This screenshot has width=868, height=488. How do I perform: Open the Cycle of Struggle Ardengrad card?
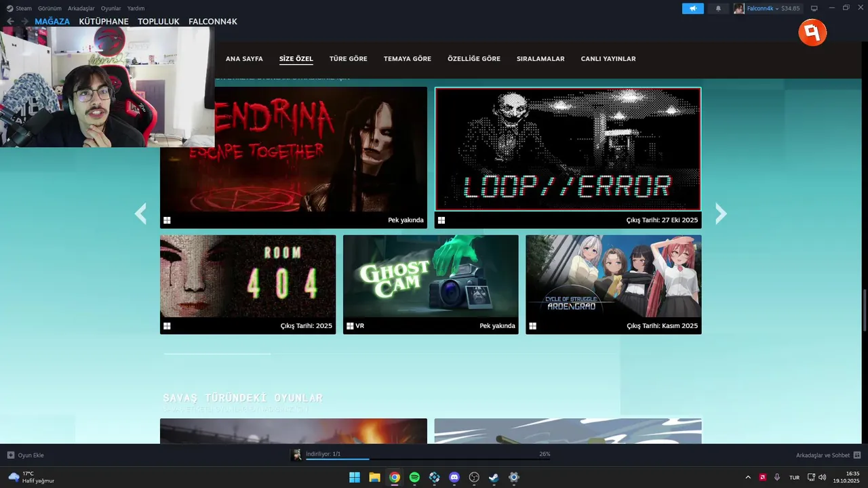[x=614, y=284]
